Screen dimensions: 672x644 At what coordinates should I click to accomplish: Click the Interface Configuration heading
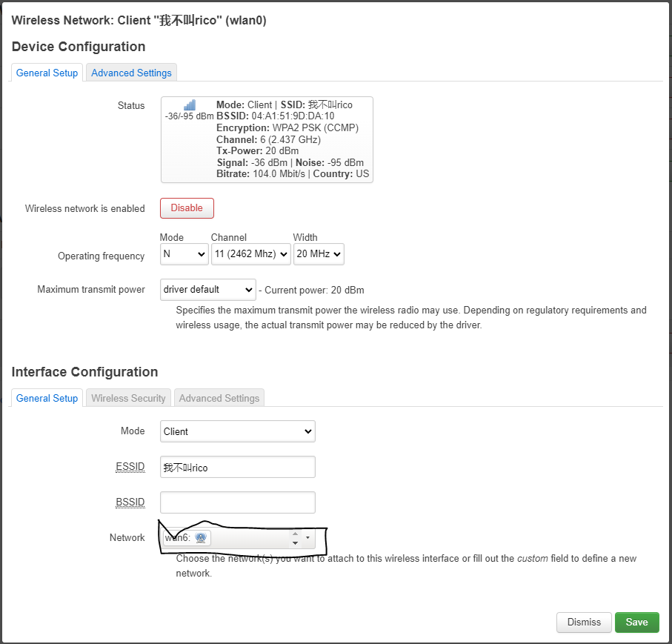point(85,372)
